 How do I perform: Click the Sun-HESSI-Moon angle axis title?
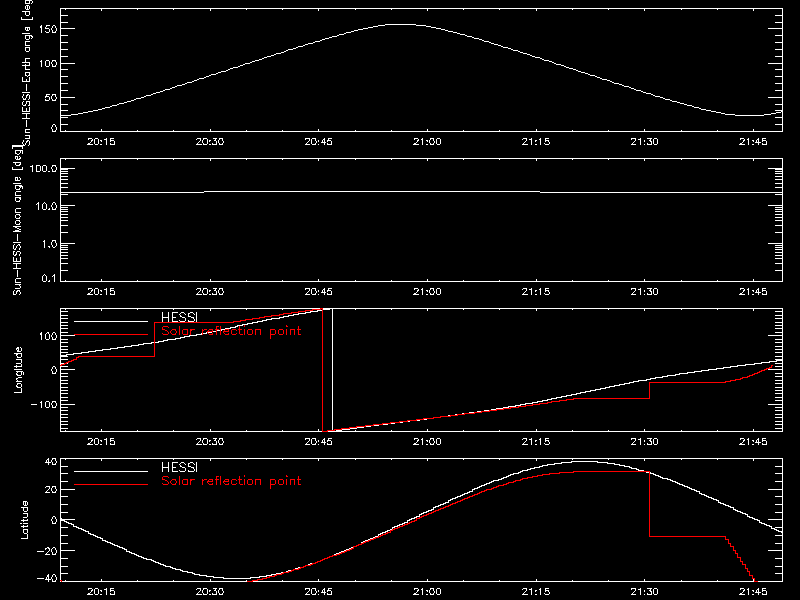point(17,220)
